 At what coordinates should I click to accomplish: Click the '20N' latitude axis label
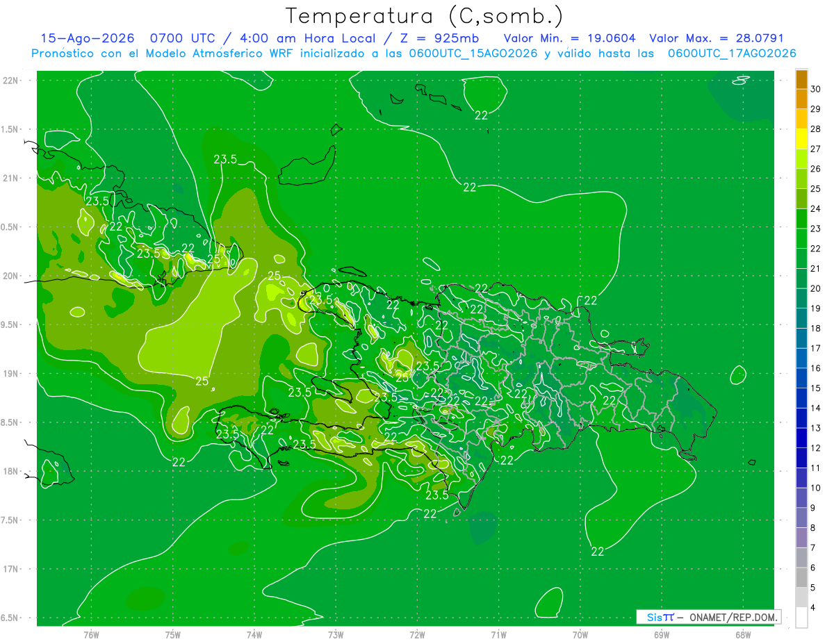(10, 276)
